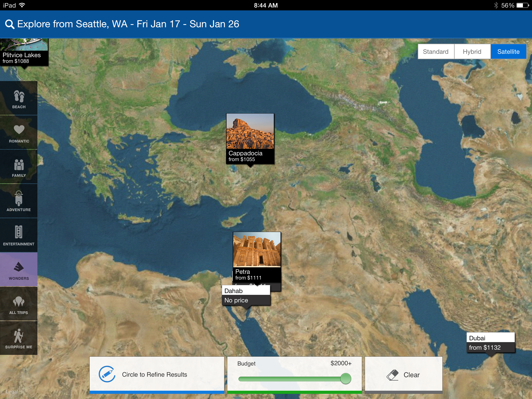Image resolution: width=532 pixels, height=399 pixels.
Task: Open the Legal link on map
Action: pos(12,392)
